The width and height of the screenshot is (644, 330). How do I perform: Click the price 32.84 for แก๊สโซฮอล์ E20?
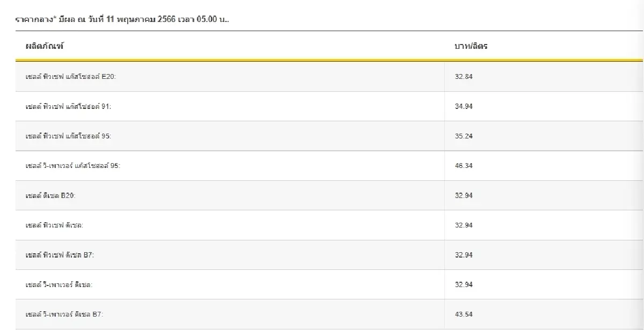464,77
